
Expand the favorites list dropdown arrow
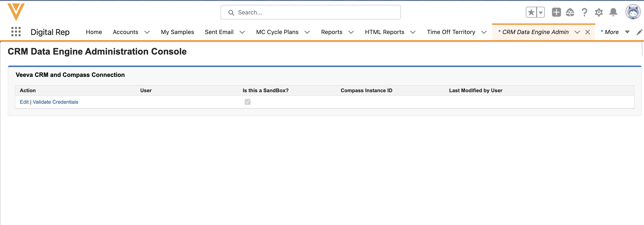coord(540,12)
